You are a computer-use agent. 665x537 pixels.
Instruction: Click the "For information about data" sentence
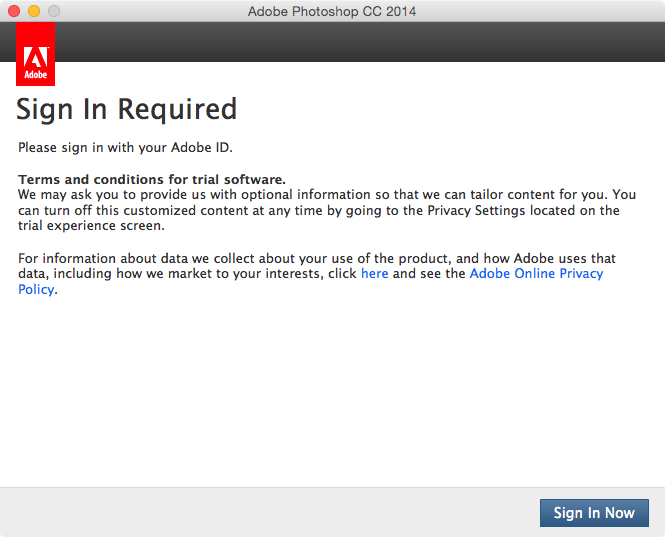tap(317, 274)
